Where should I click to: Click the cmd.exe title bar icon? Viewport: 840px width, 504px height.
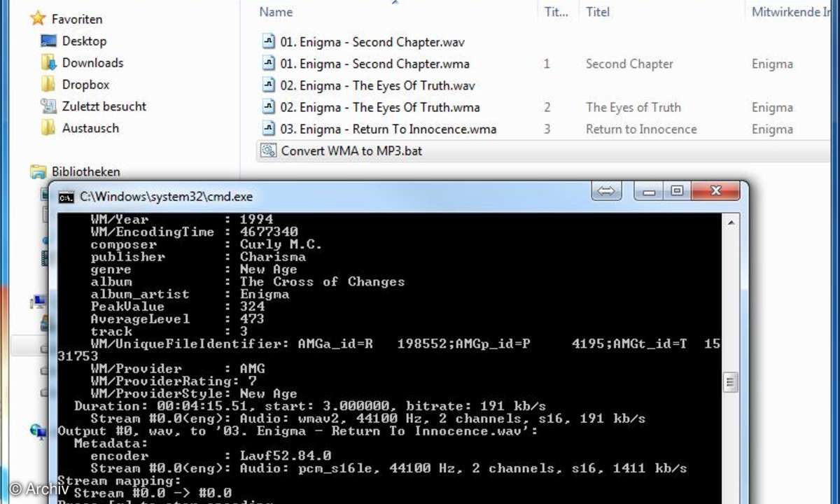[x=66, y=197]
